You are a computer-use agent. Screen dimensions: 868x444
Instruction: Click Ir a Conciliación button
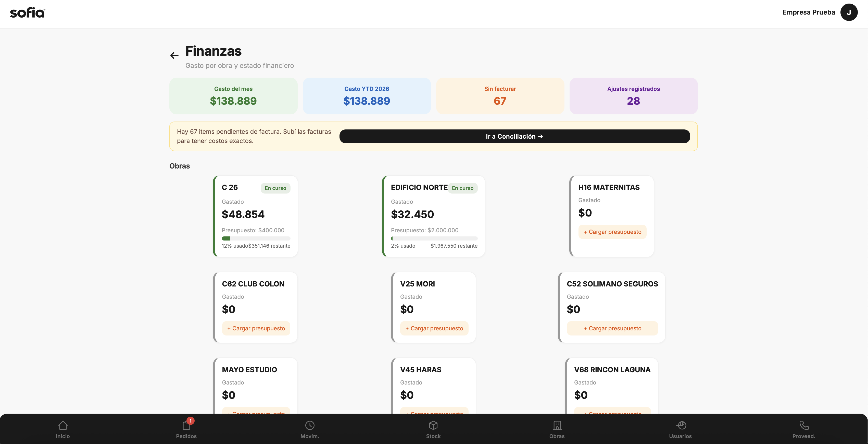514,136
